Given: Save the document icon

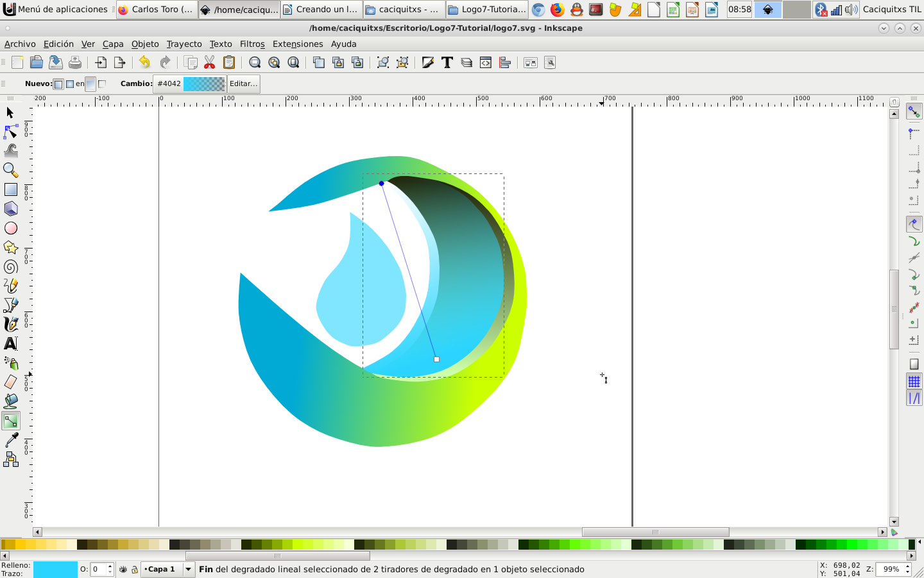Looking at the screenshot, I should tap(56, 62).
